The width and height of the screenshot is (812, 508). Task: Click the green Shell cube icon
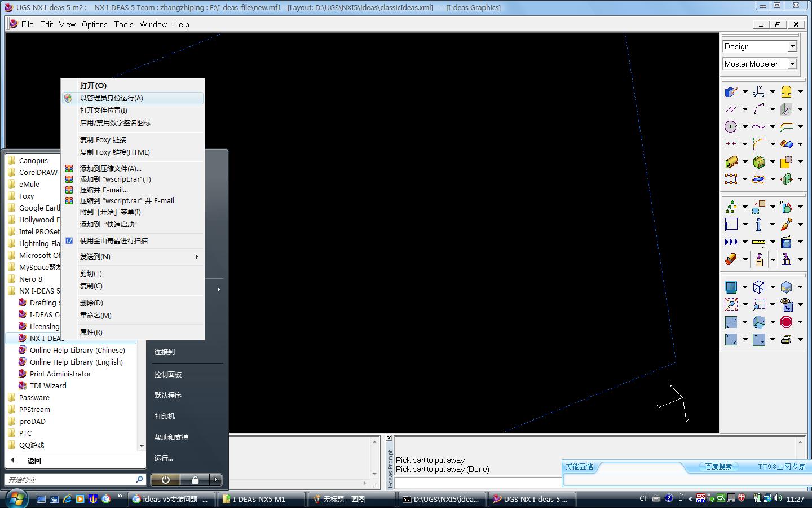[x=759, y=162]
